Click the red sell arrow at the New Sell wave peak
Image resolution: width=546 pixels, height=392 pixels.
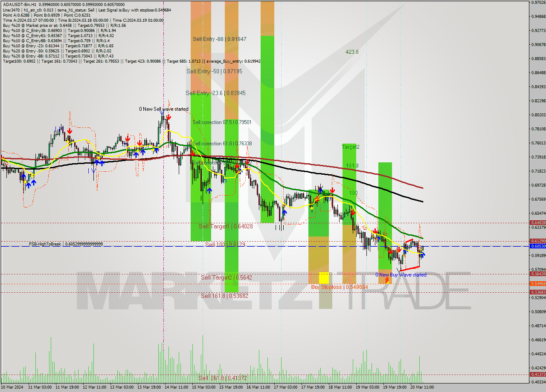(169, 117)
